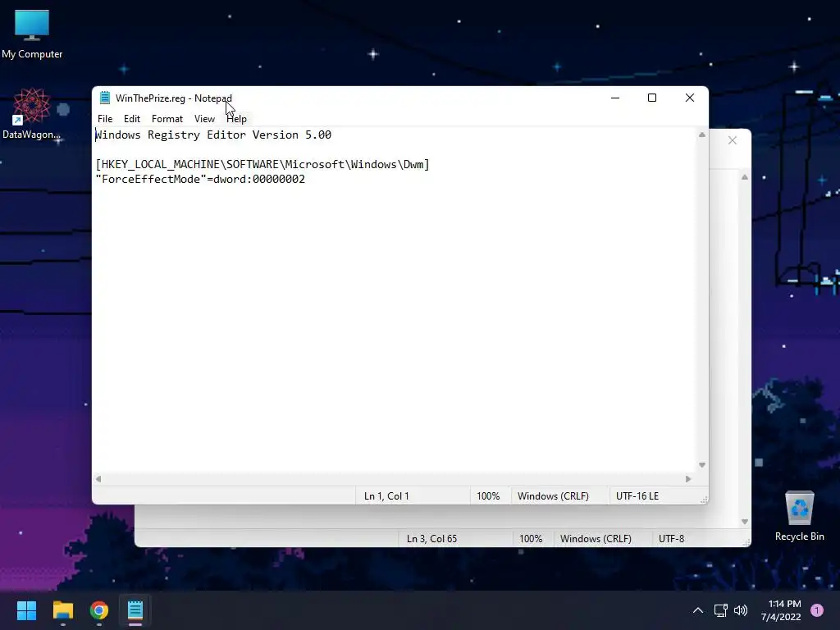This screenshot has width=840, height=630.
Task: Click the front Notepad window resize grip
Action: pyautogui.click(x=704, y=500)
